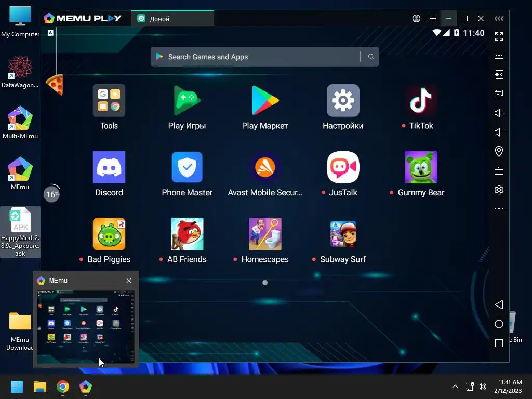
Task: Select the MEmu Download folder on desktop
Action: click(x=20, y=331)
